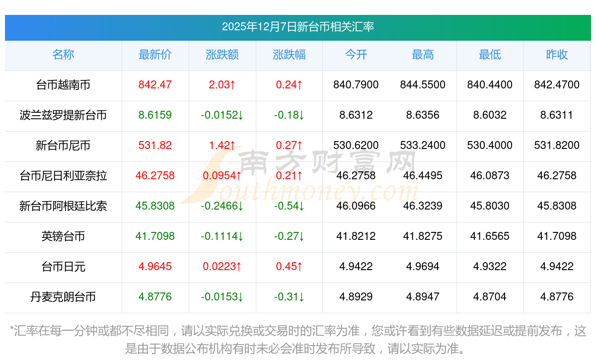Click change amount -0.0153↓
Image resolution: width=596 pixels, height=364 pixels.
(x=222, y=297)
